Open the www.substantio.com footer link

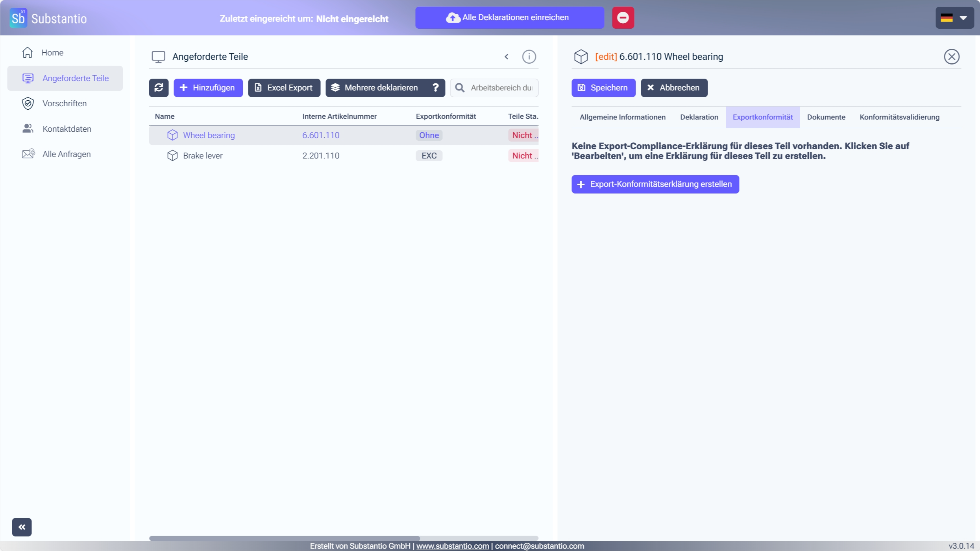[453, 546]
